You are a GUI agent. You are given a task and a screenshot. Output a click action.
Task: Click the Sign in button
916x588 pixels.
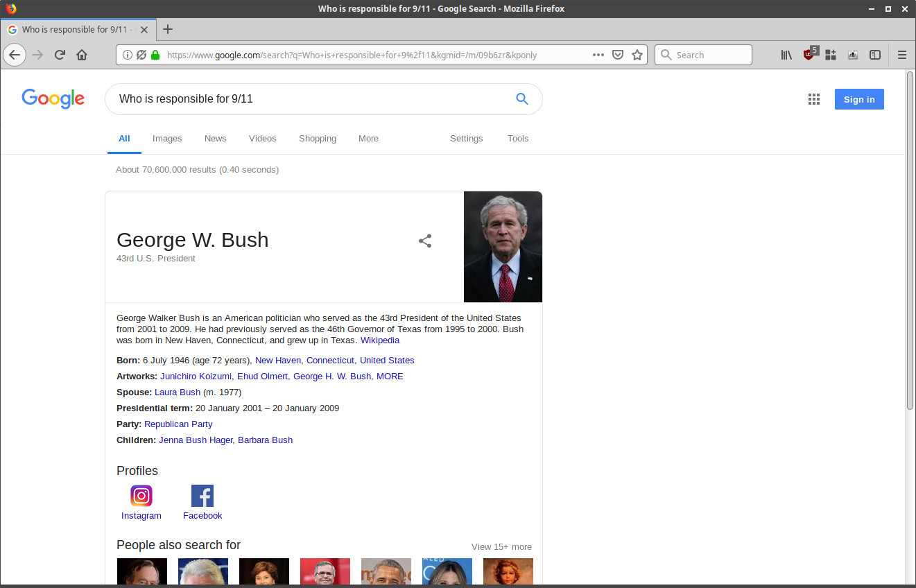point(859,99)
